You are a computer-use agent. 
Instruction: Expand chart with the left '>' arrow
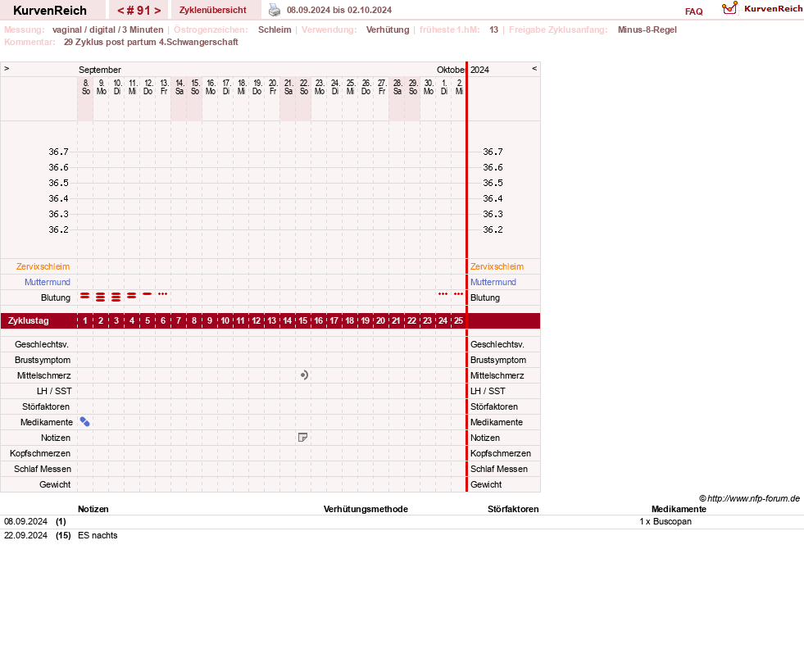pyautogui.click(x=7, y=68)
